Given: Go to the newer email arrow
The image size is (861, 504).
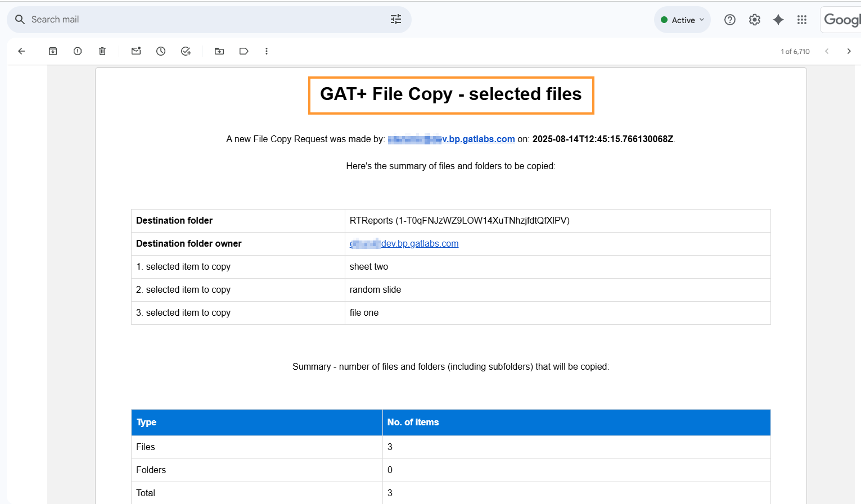Looking at the screenshot, I should point(827,51).
